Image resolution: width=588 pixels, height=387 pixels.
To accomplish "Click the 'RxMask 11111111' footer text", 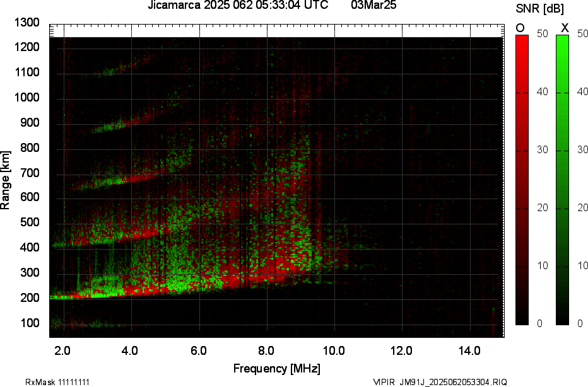I will click(57, 382).
